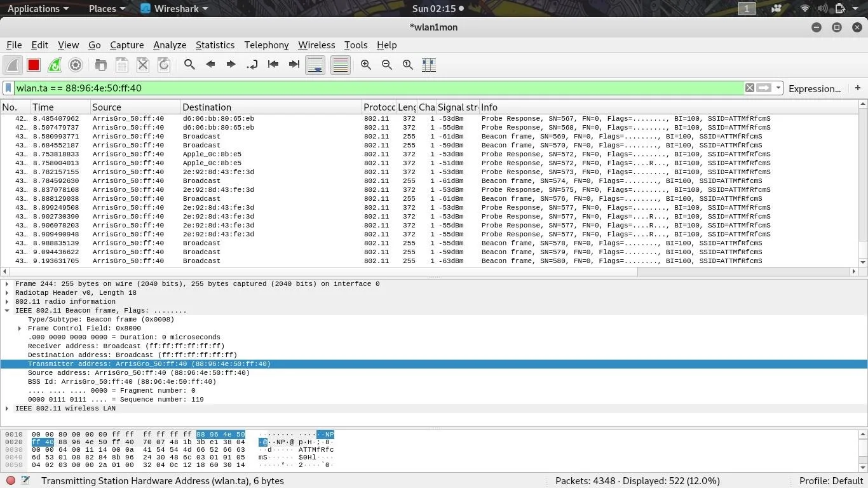Click the screen recorder camera tray icon

pos(776,8)
